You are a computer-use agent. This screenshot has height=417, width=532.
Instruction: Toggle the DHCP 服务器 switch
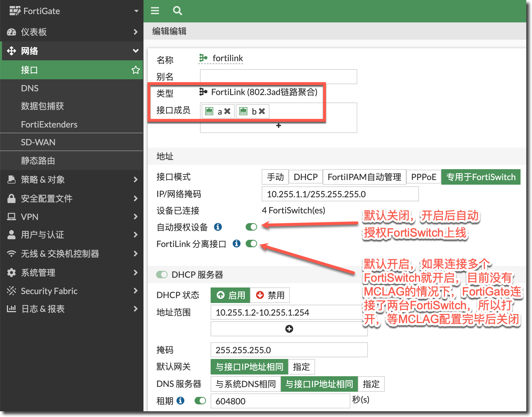click(162, 275)
